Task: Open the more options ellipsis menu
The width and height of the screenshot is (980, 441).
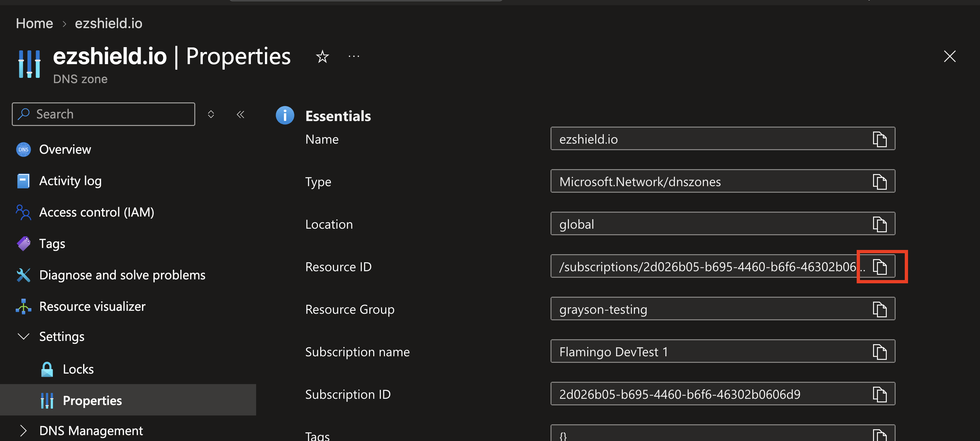Action: pos(354,57)
